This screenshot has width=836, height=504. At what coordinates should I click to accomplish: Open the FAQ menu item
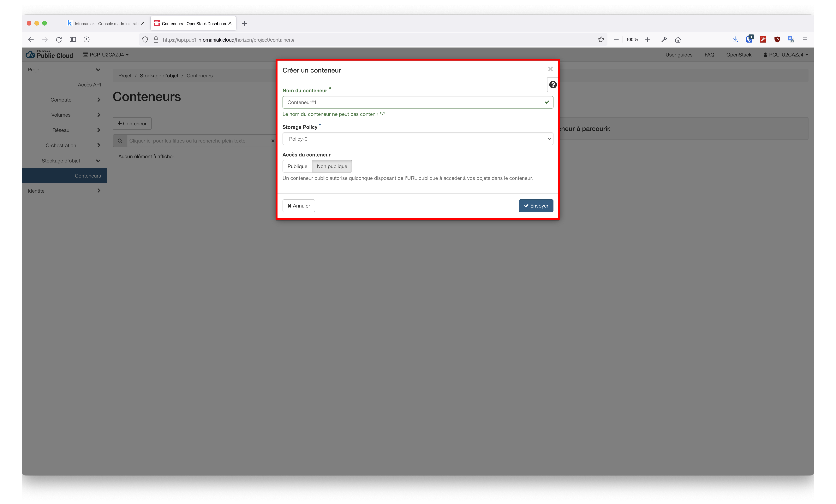709,55
